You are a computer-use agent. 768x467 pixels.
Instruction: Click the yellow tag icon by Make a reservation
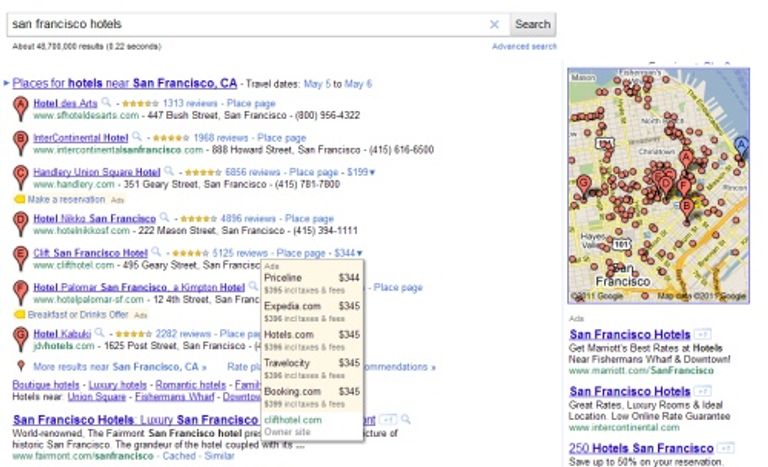click(19, 199)
